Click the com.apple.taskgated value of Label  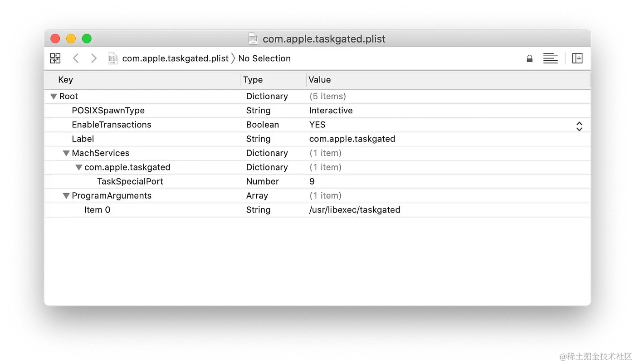(x=352, y=139)
